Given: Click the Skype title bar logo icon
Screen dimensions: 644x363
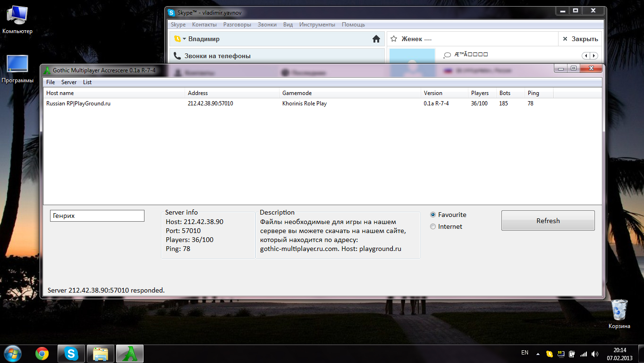Looking at the screenshot, I should [x=171, y=13].
